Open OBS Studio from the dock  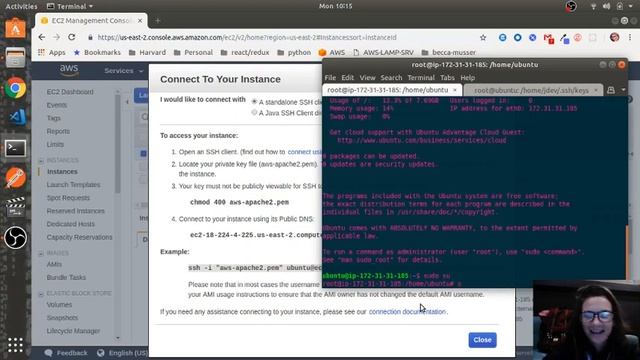15,237
